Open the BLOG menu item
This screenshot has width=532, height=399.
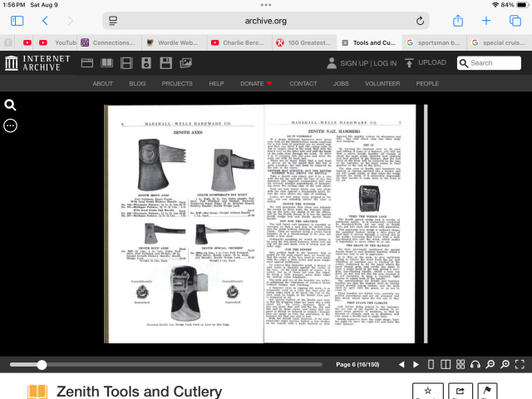tap(137, 83)
